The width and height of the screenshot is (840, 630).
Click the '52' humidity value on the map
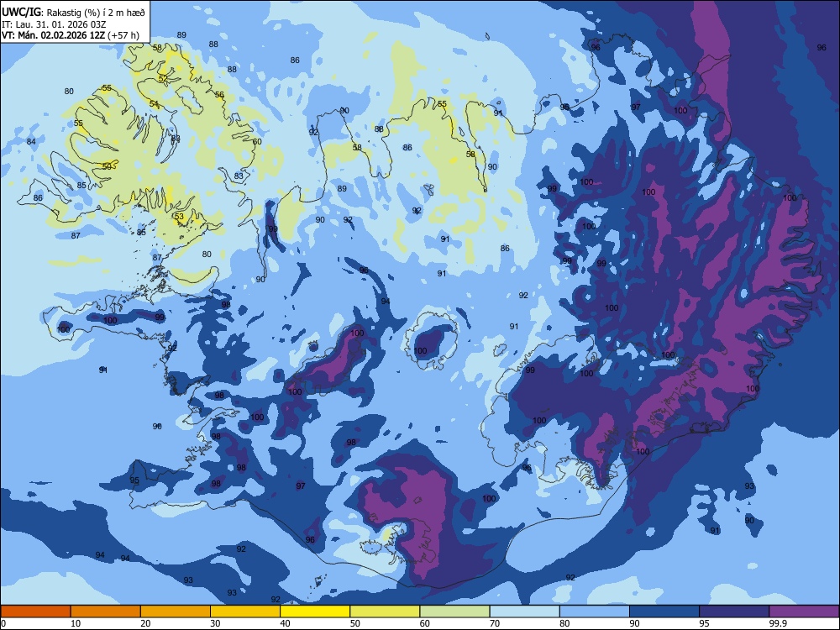(163, 78)
